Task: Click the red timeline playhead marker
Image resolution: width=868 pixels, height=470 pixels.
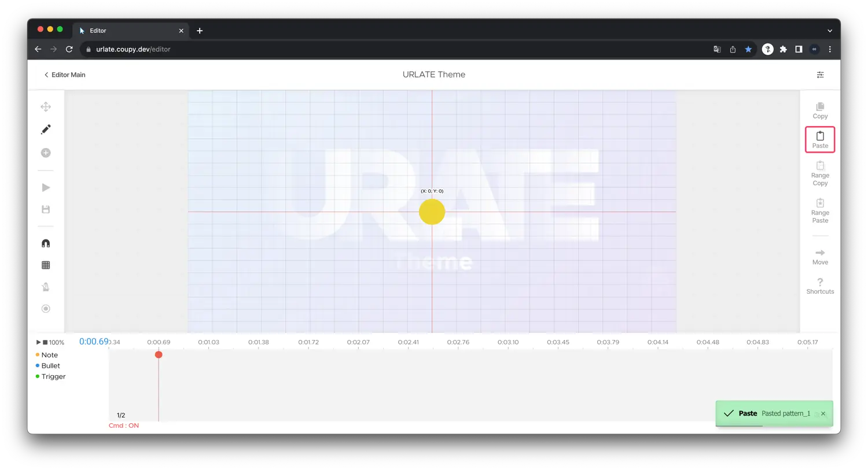Action: coord(159,354)
